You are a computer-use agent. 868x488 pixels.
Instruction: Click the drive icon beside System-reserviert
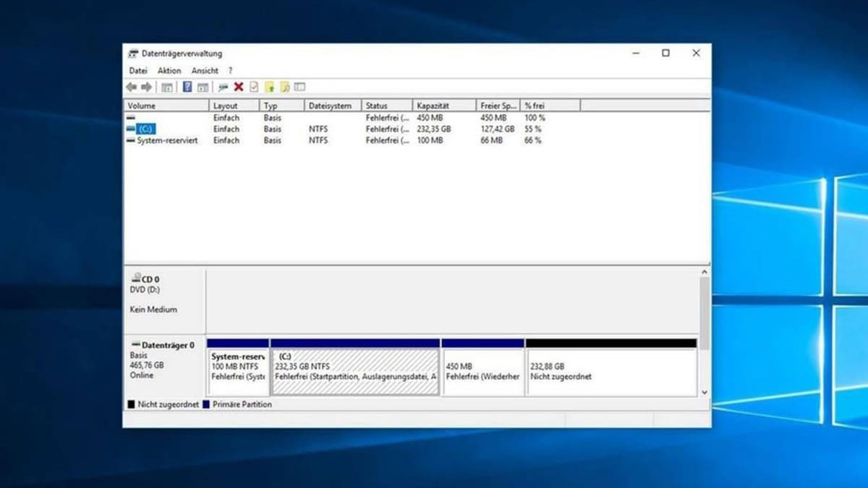(131, 140)
